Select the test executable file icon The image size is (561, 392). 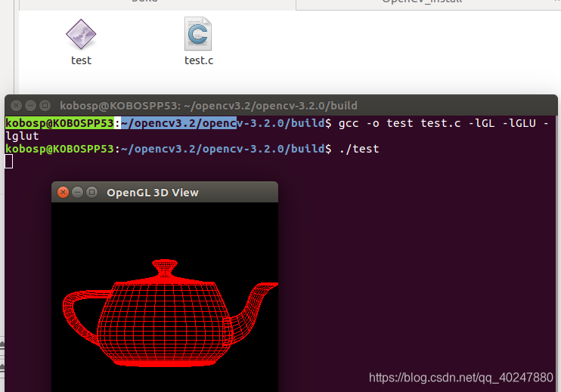[81, 34]
